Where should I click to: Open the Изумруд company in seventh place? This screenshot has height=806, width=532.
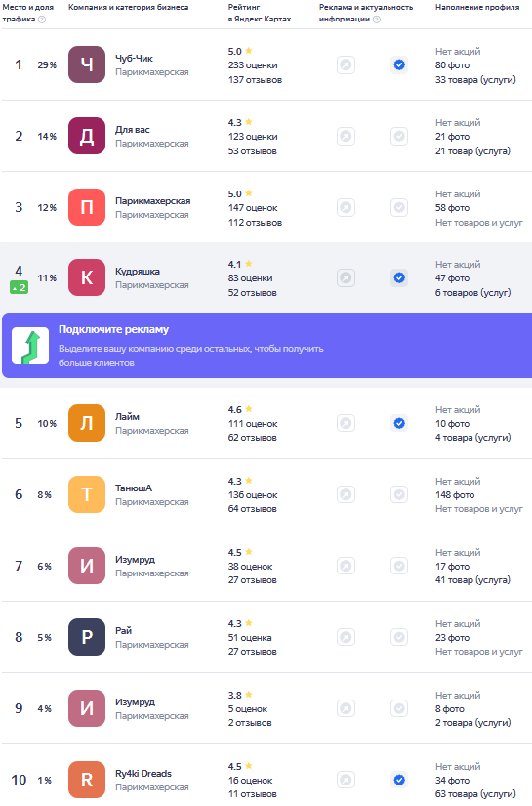pos(135,559)
